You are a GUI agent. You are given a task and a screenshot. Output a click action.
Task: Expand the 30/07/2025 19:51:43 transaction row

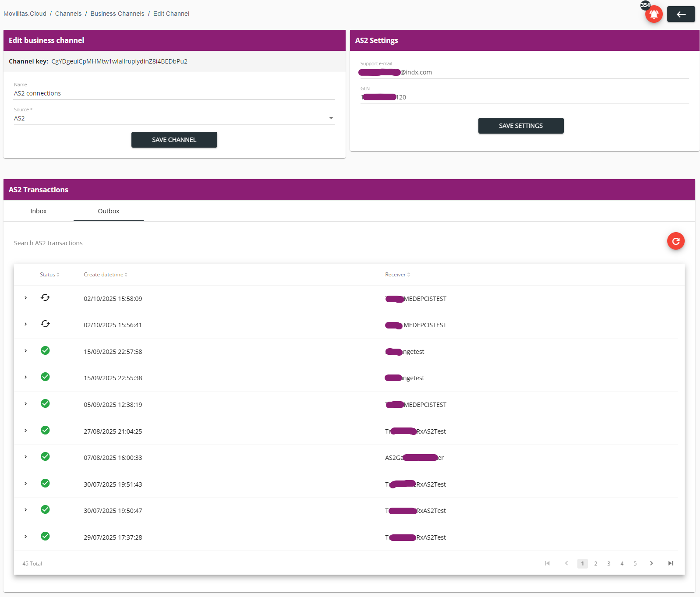coord(26,484)
